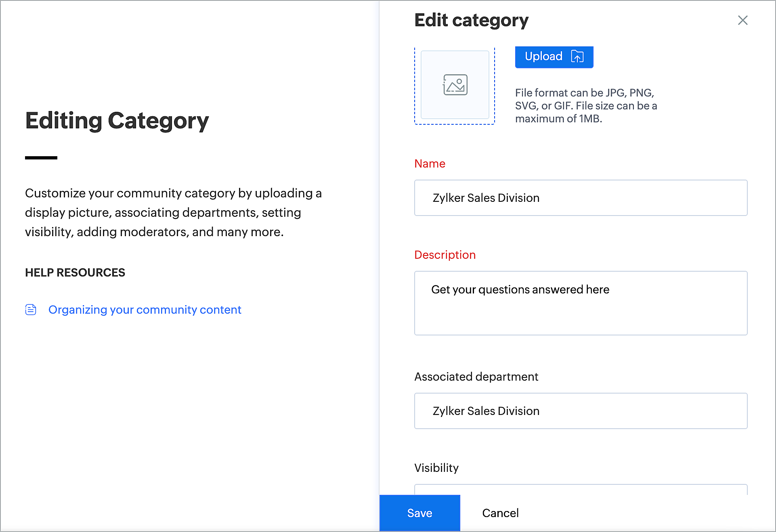Click the Visibility label
The image size is (776, 532).
click(x=436, y=468)
